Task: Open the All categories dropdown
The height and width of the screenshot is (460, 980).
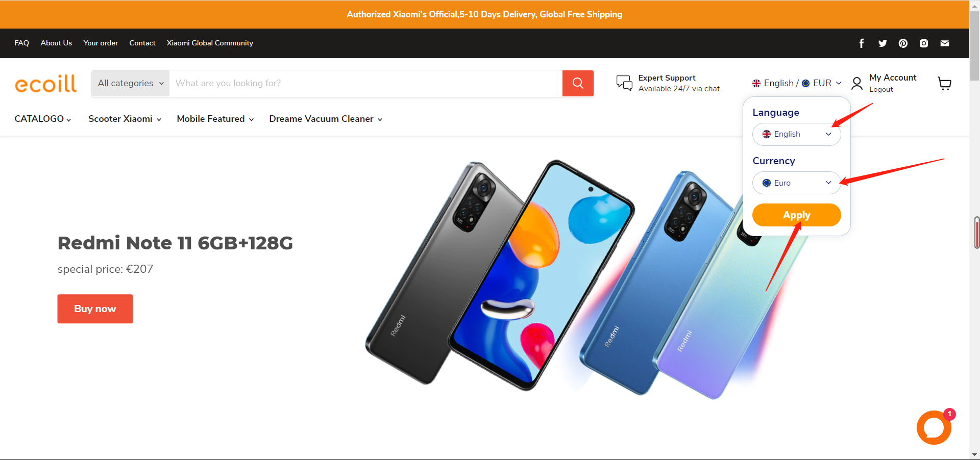Action: pyautogui.click(x=131, y=83)
